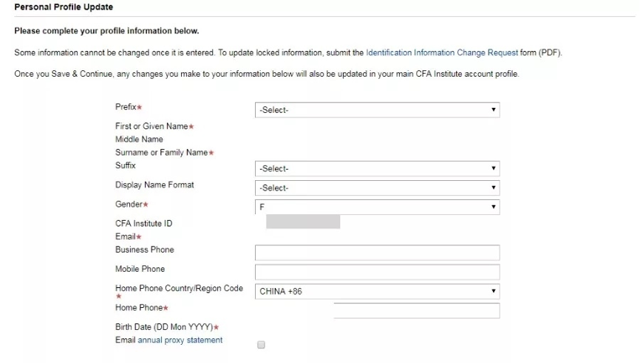Tick the Email annual proxy statement checkbox
The image size is (640, 364).
click(261, 345)
